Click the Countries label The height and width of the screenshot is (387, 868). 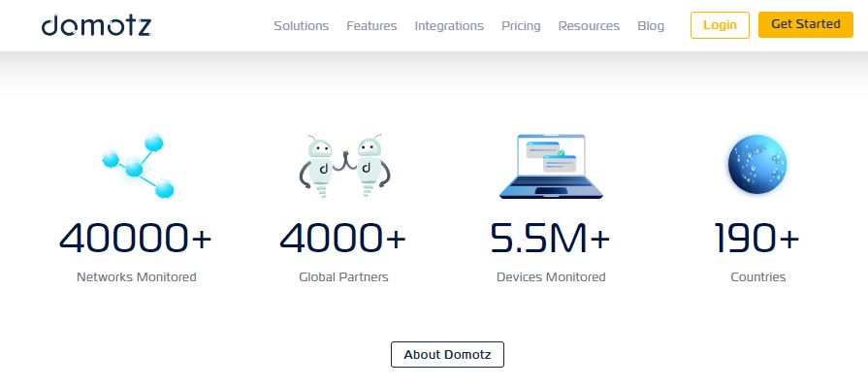click(757, 276)
